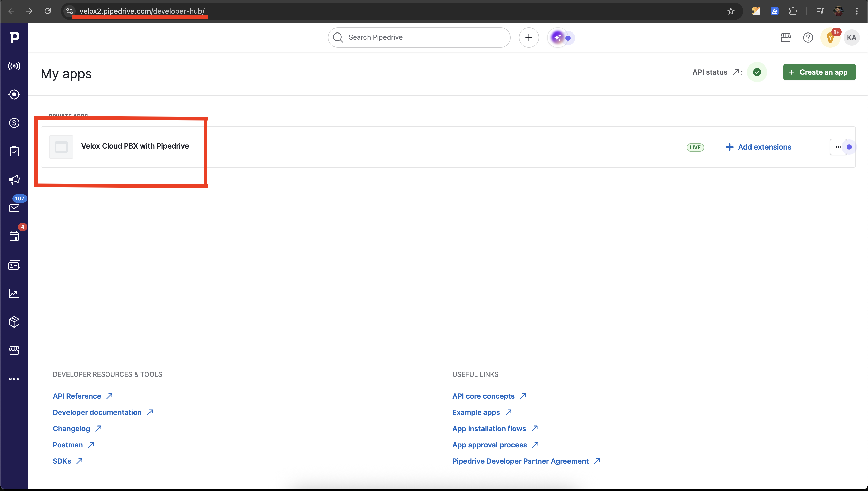The width and height of the screenshot is (868, 491).
Task: Open the Velox Cloud PBX app row
Action: (135, 146)
